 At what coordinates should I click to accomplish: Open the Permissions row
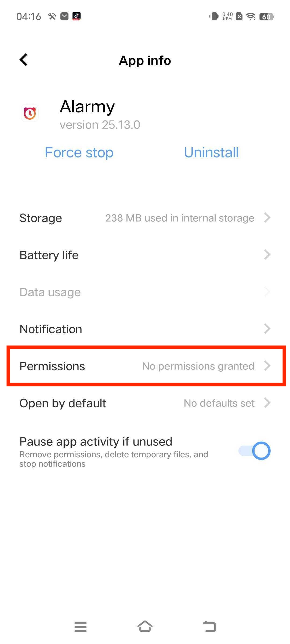pyautogui.click(x=145, y=366)
